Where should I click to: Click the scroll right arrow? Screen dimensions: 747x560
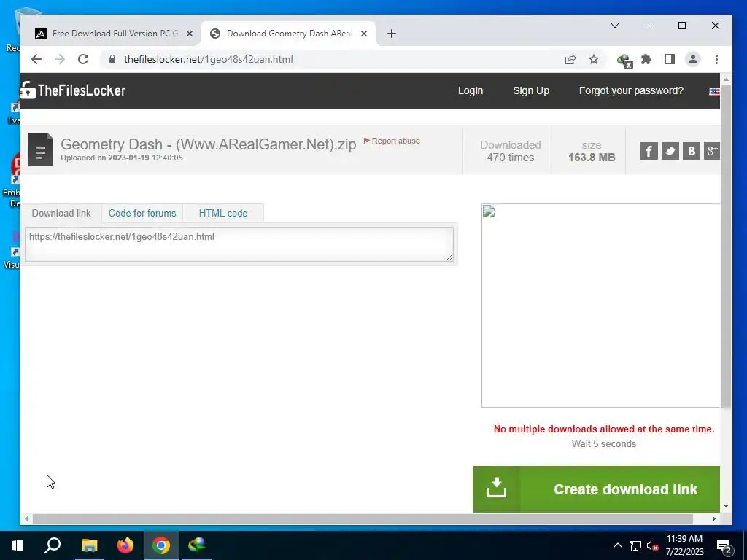(713, 518)
